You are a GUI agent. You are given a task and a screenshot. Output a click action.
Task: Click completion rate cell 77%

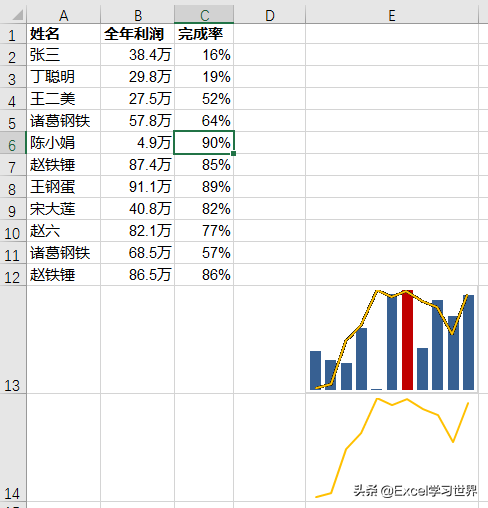204,231
